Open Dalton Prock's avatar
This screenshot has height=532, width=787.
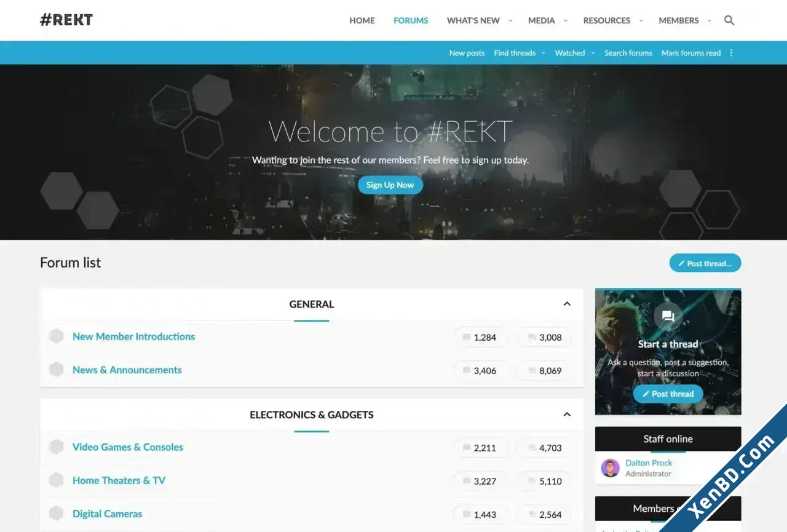[610, 468]
